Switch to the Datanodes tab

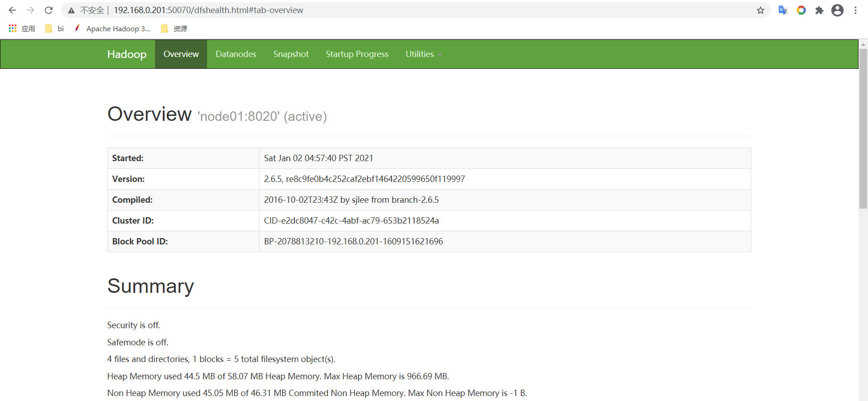236,54
